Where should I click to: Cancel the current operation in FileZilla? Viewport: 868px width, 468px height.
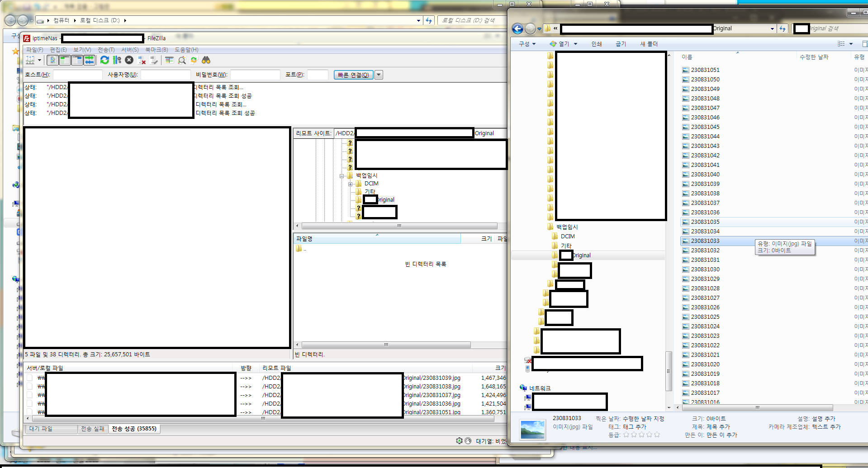point(129,60)
